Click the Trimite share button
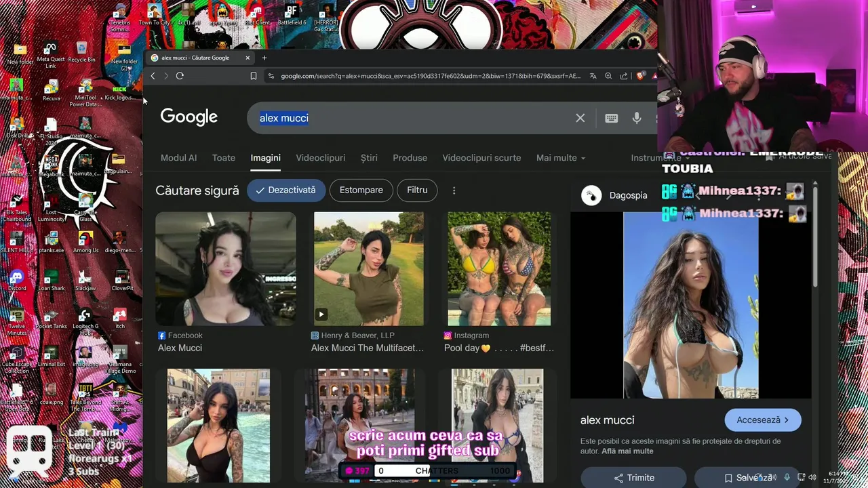868x488 pixels. tap(634, 478)
